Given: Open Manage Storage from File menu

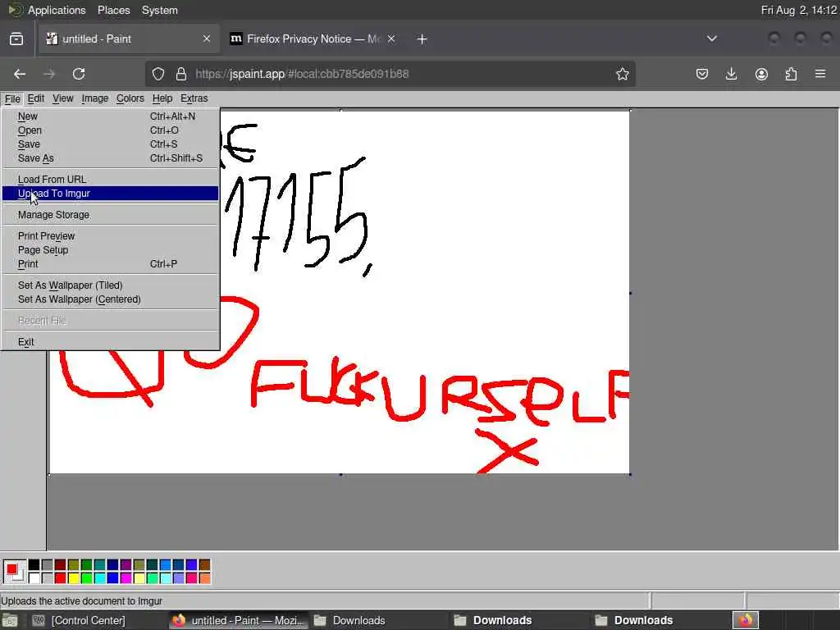Looking at the screenshot, I should pyautogui.click(x=110, y=215).
